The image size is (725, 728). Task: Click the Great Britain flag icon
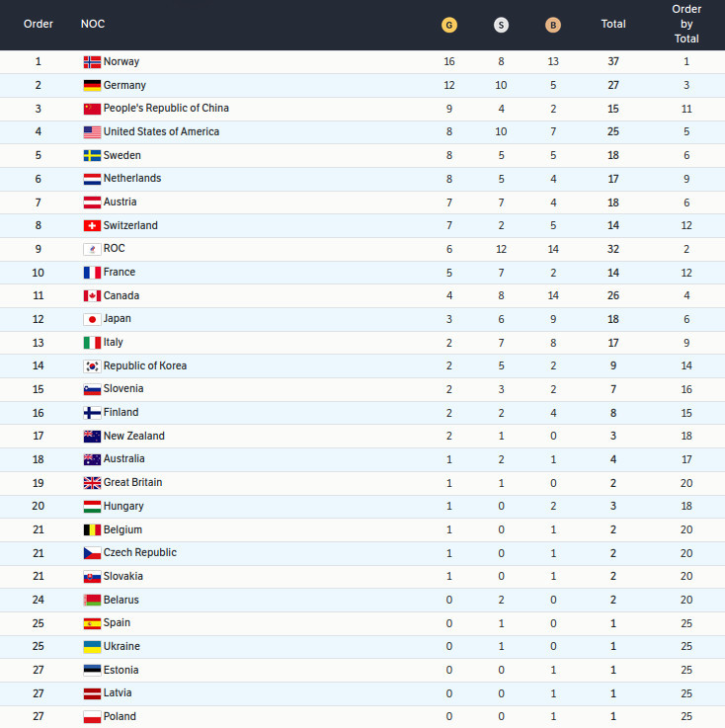pos(92,483)
